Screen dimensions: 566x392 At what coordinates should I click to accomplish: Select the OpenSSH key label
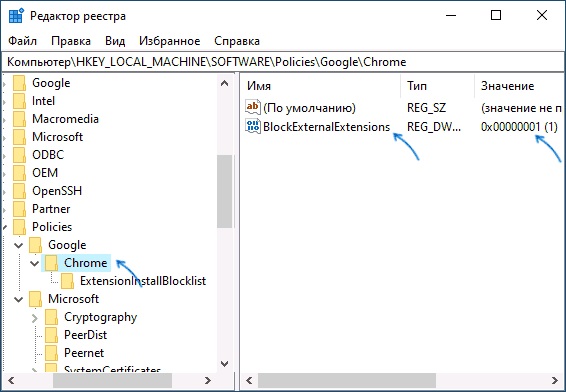(x=57, y=191)
